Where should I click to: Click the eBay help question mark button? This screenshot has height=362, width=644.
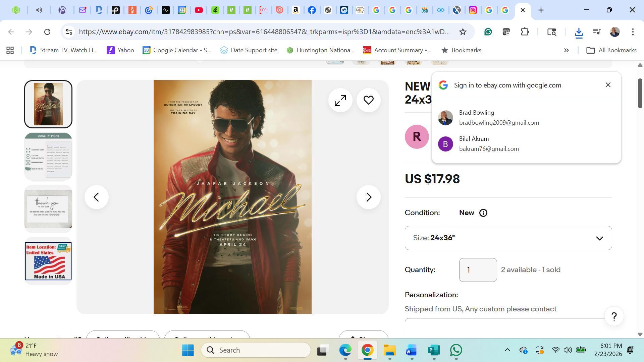(614, 316)
